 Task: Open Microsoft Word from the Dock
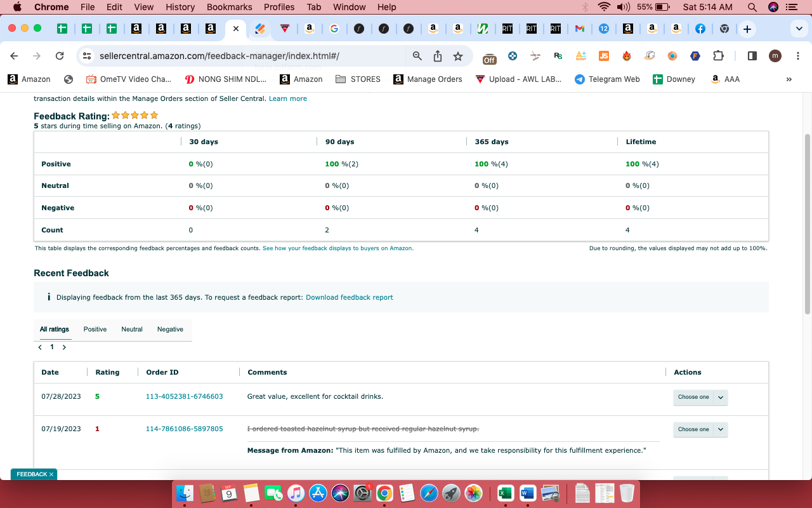point(527,493)
